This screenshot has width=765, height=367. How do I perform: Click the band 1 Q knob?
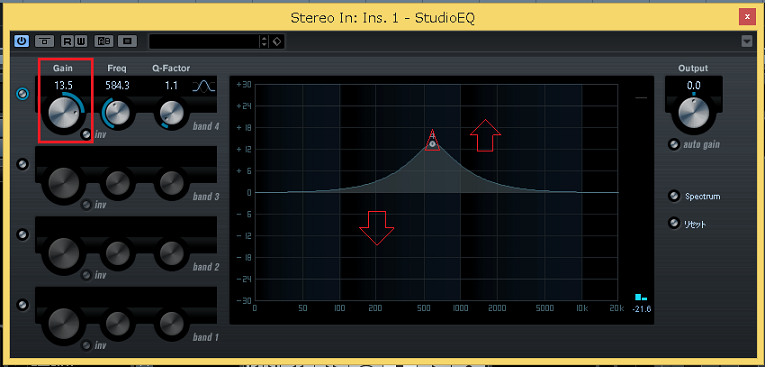[x=171, y=323]
